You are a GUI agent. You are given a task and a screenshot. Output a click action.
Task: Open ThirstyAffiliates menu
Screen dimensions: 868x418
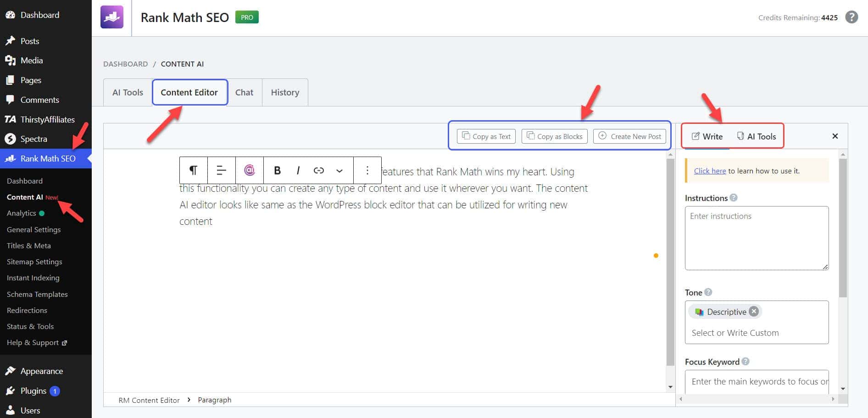[47, 119]
